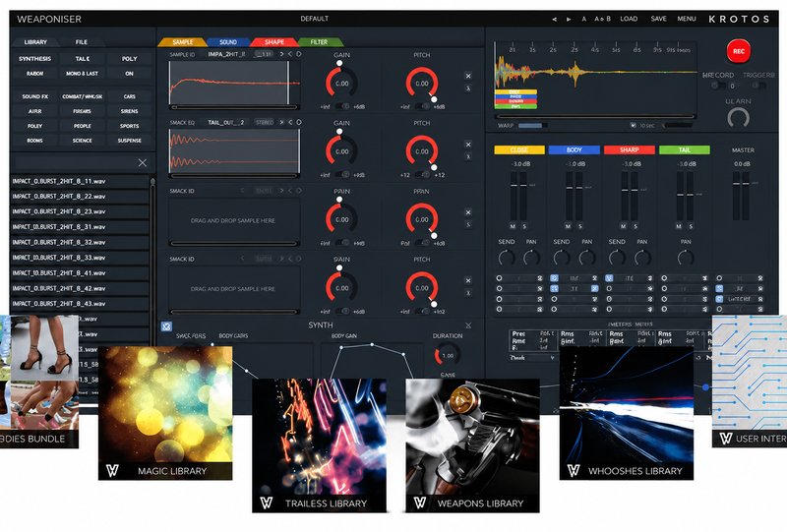Open the STEREO selector on TAIL_OUT row
This screenshot has height=532, width=787.
[265, 123]
